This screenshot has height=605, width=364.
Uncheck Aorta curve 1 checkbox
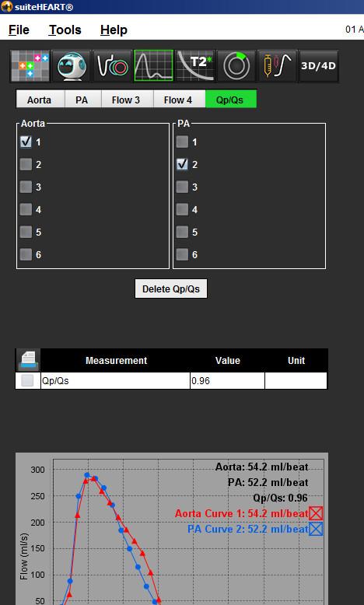point(26,142)
